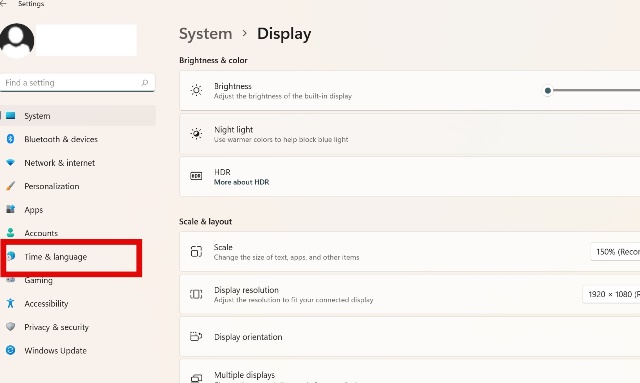The width and height of the screenshot is (640, 383).
Task: Open the Accounts settings page
Action: click(x=78, y=233)
